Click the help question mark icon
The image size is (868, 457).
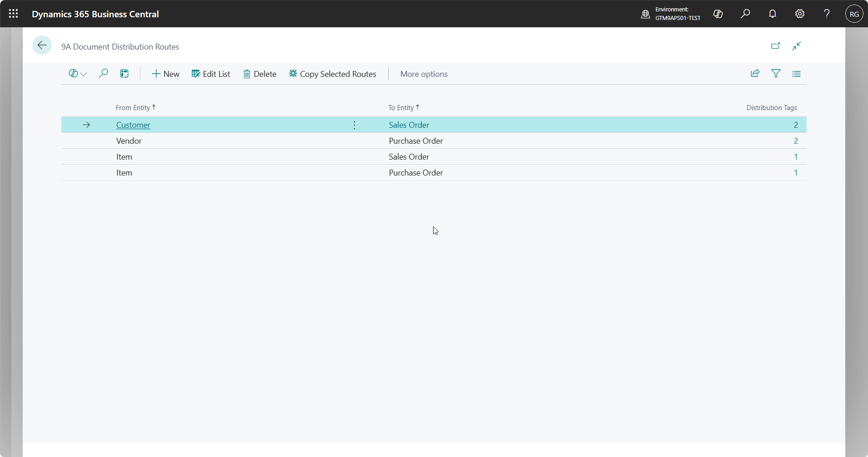point(827,14)
